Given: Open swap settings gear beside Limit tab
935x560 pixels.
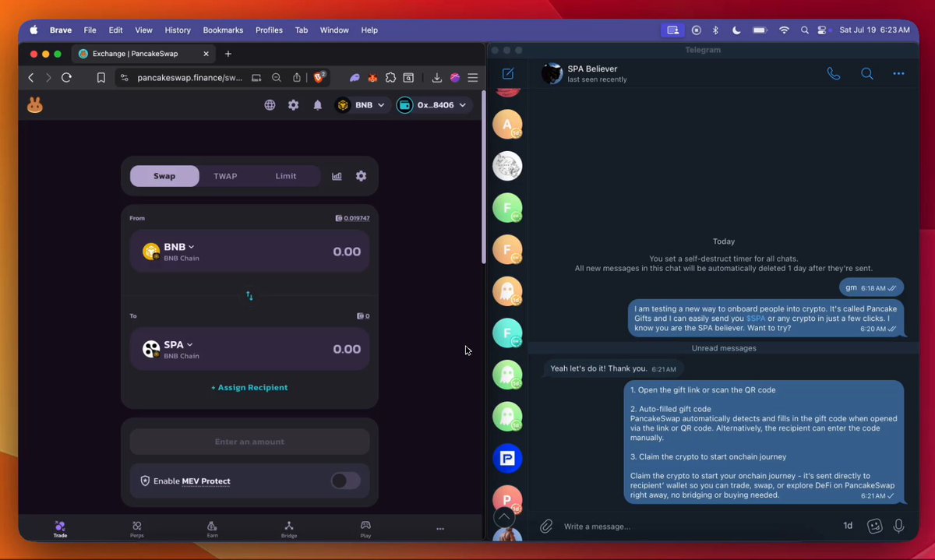Looking at the screenshot, I should point(361,176).
